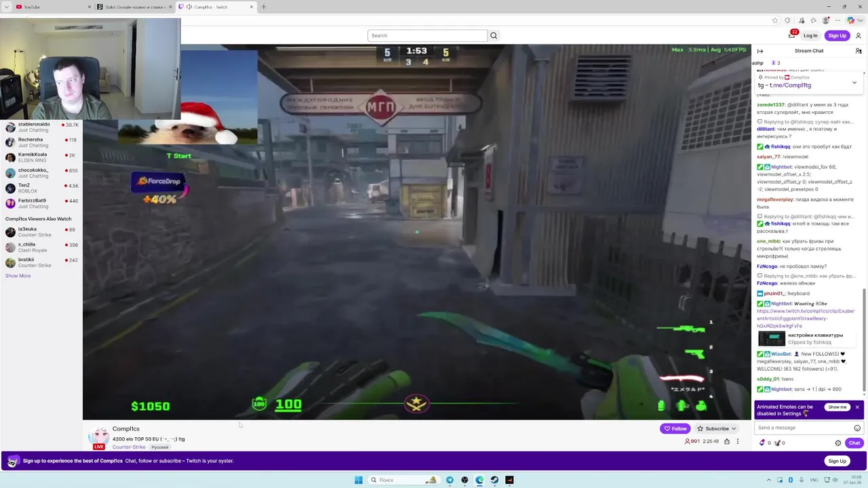Open the emote picker in message box
868x488 pixels.
click(x=857, y=428)
